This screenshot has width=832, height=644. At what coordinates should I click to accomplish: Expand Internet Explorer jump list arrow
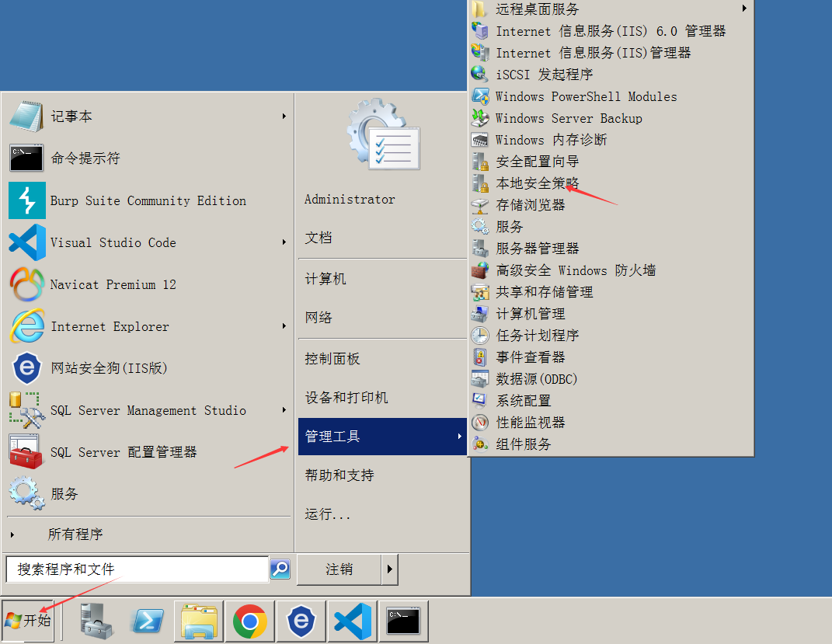coord(284,326)
